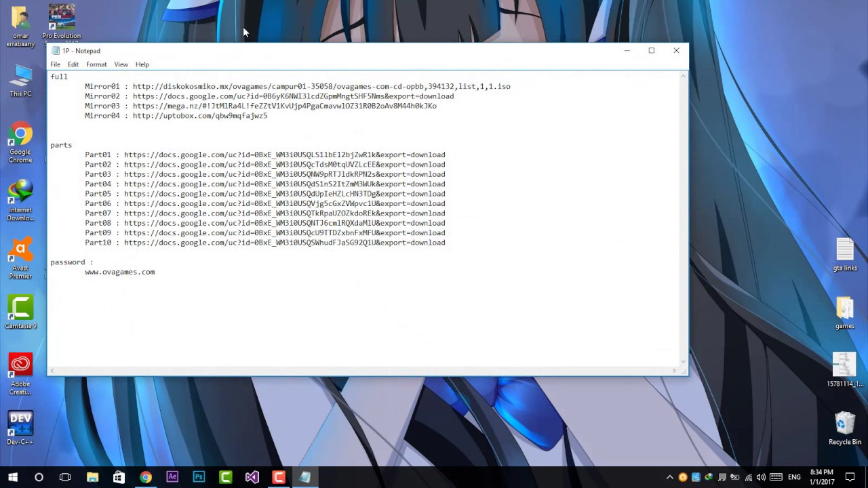The height and width of the screenshot is (488, 868).
Task: Open the 15781114_1 desktop file
Action: point(845,370)
